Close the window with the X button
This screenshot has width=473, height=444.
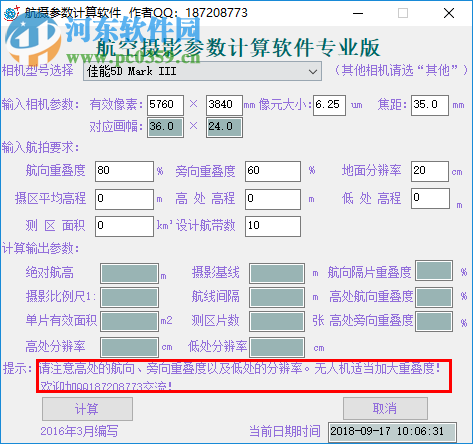click(x=449, y=13)
